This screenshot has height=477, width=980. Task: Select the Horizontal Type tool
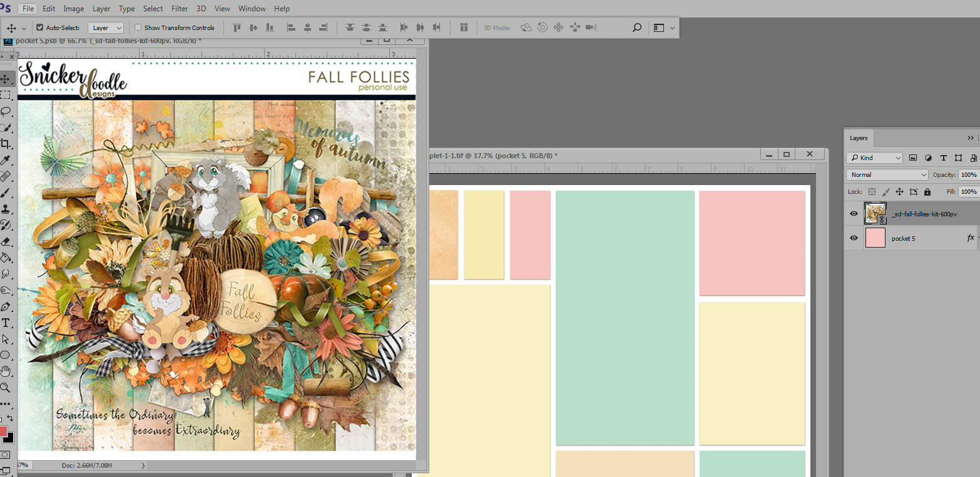[6, 323]
